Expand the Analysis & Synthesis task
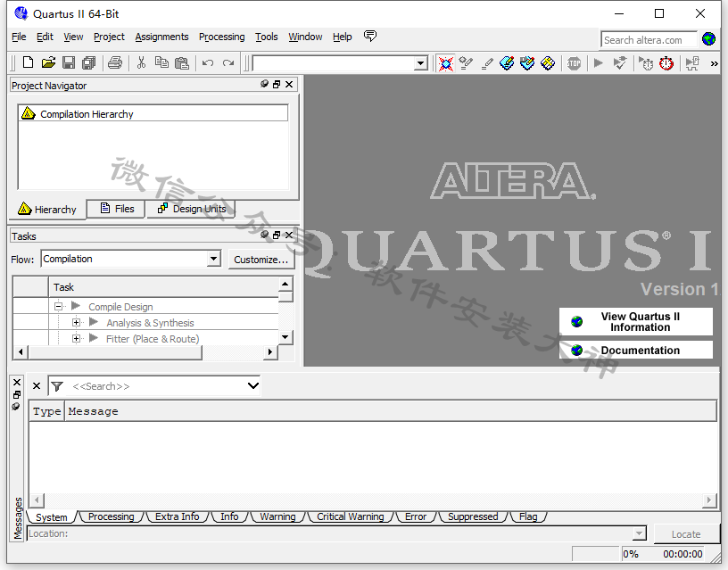 [76, 322]
